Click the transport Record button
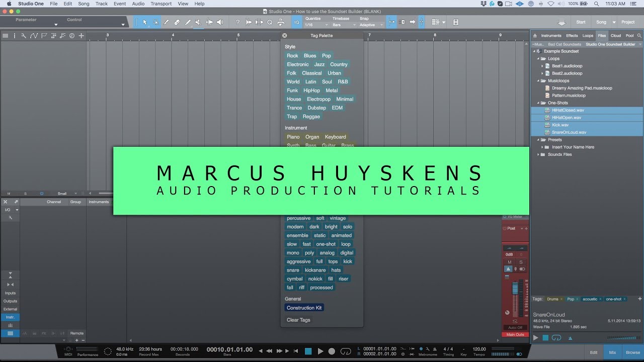This screenshot has height=362, width=644. click(x=332, y=351)
